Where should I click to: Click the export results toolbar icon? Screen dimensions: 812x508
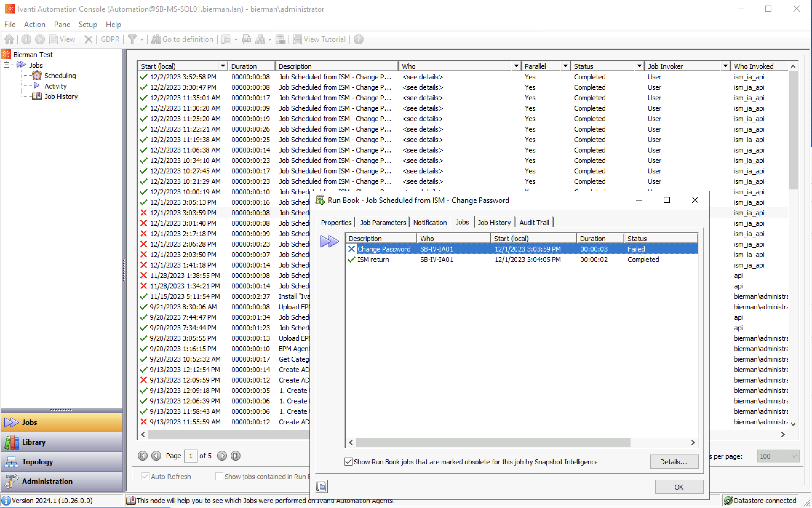280,39
